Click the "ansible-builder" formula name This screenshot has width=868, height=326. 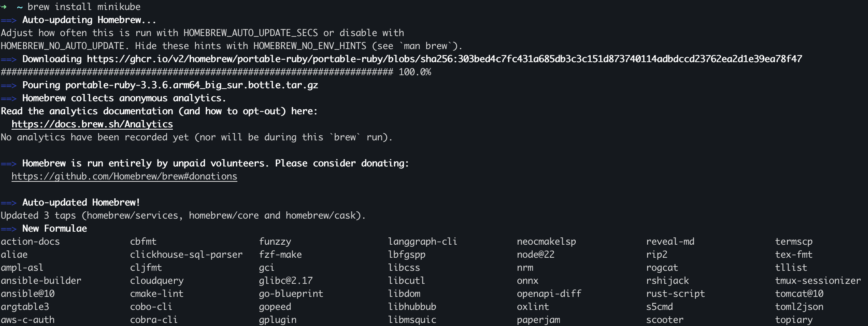coord(41,281)
